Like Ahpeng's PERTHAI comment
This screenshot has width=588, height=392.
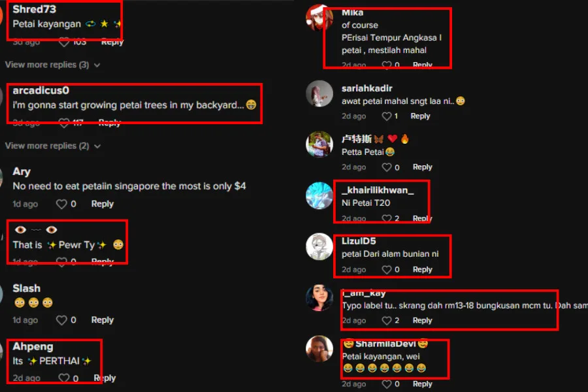[64, 378]
